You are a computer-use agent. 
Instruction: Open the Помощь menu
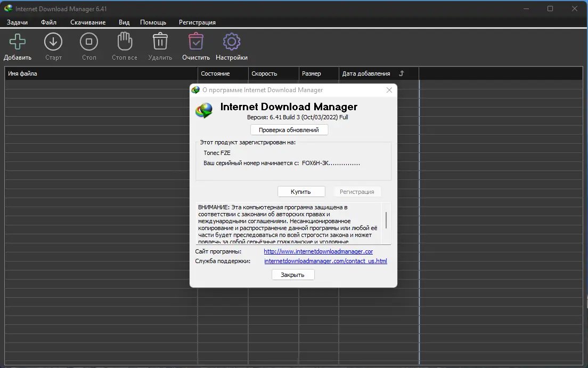153,22
